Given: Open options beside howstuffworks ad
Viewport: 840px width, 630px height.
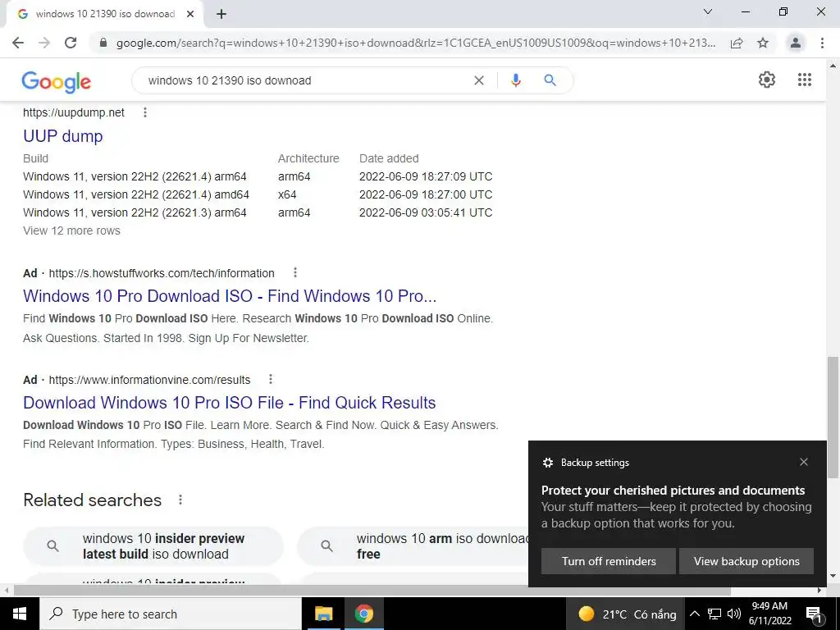Looking at the screenshot, I should (294, 272).
